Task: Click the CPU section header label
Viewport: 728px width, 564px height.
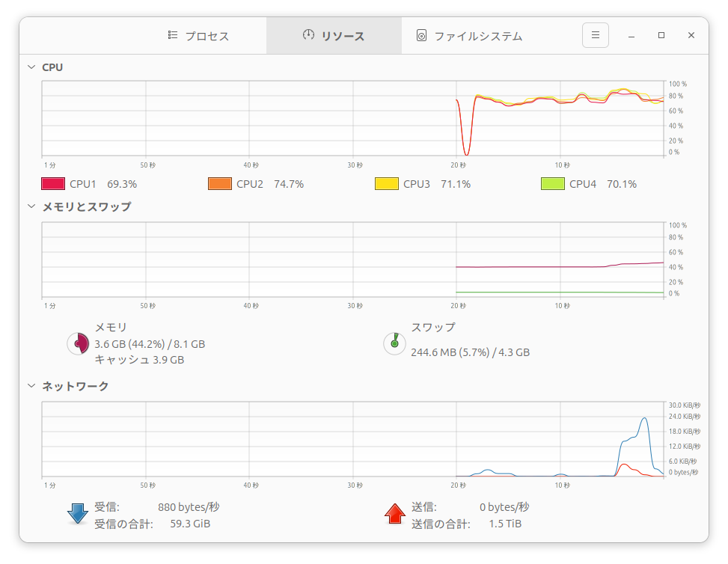Action: (x=52, y=67)
